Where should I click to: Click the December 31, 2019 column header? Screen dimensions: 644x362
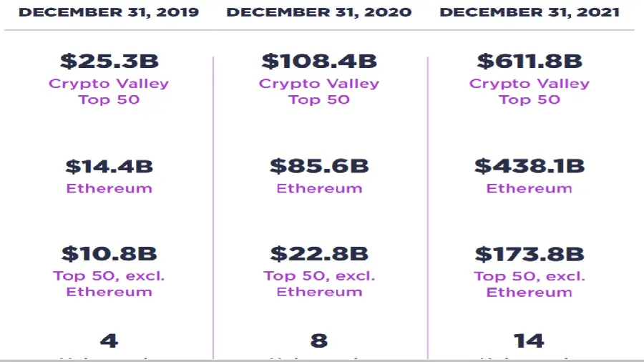click(109, 12)
